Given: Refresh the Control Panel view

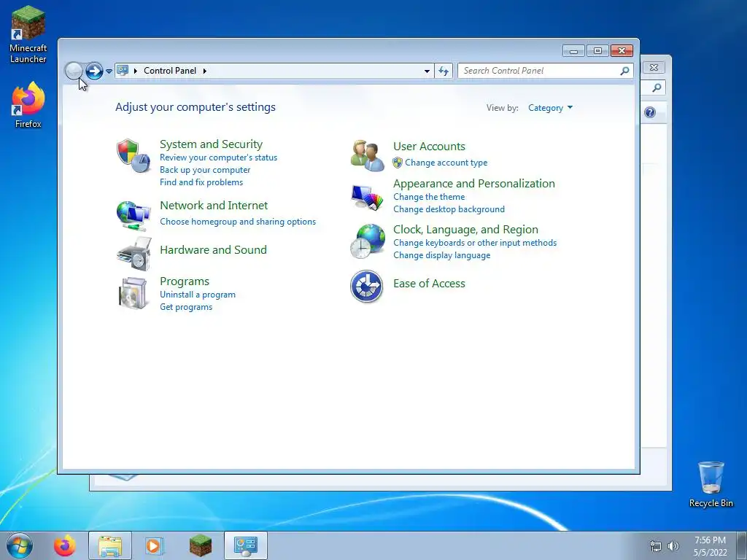Looking at the screenshot, I should (x=444, y=71).
